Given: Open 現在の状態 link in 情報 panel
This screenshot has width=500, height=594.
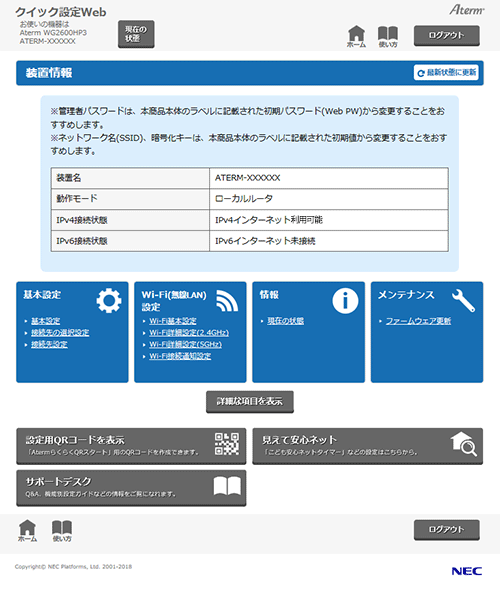Looking at the screenshot, I should point(286,321).
